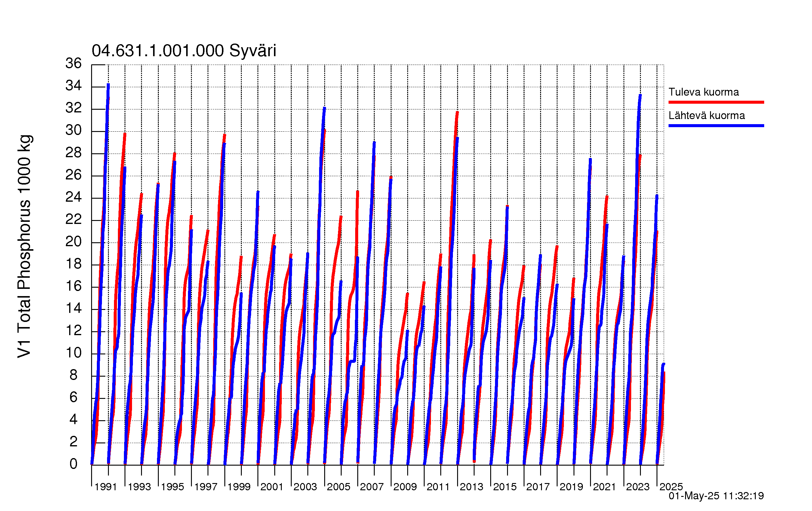Viewport: 812px width, 511px height.
Task: Click the y-axis value 36
Action: [73, 63]
